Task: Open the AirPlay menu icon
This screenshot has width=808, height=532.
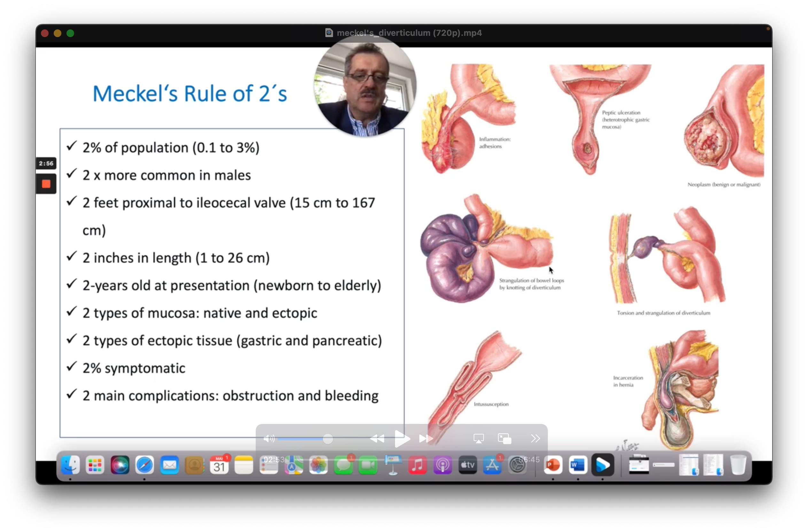Action: 478,439
